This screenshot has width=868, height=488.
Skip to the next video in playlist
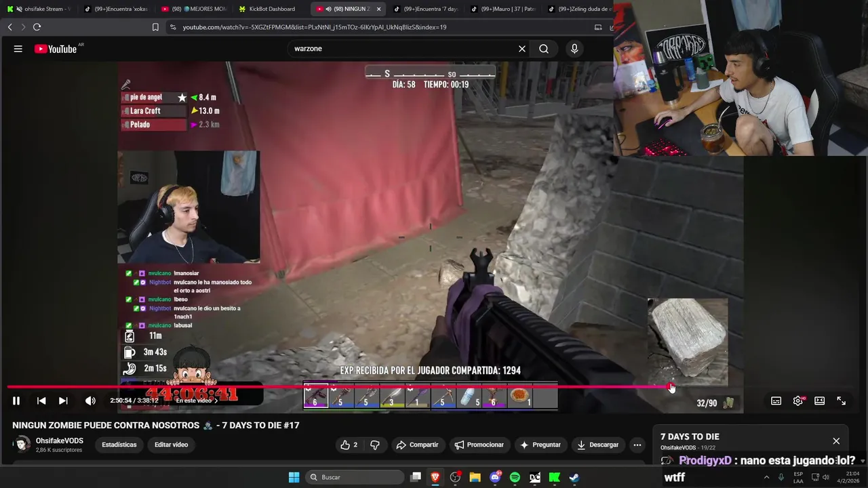coord(63,401)
